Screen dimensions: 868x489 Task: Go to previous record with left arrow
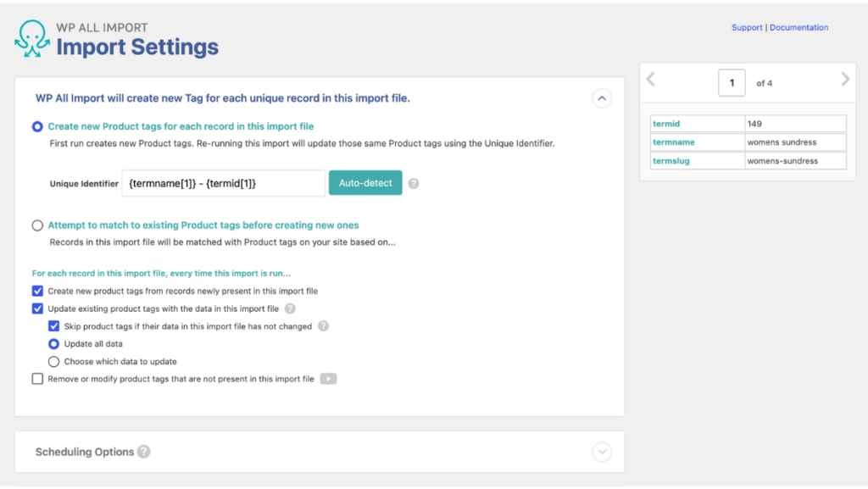[x=651, y=79]
